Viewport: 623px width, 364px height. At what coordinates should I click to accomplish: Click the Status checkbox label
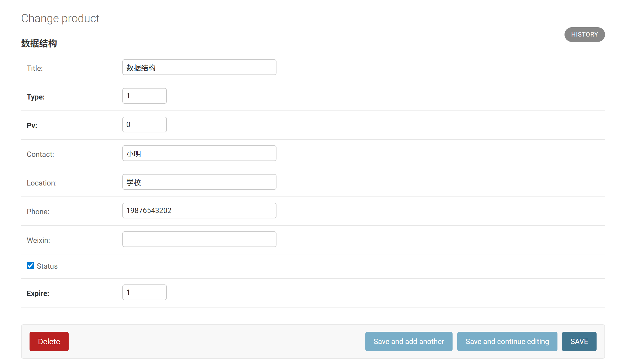tap(47, 266)
